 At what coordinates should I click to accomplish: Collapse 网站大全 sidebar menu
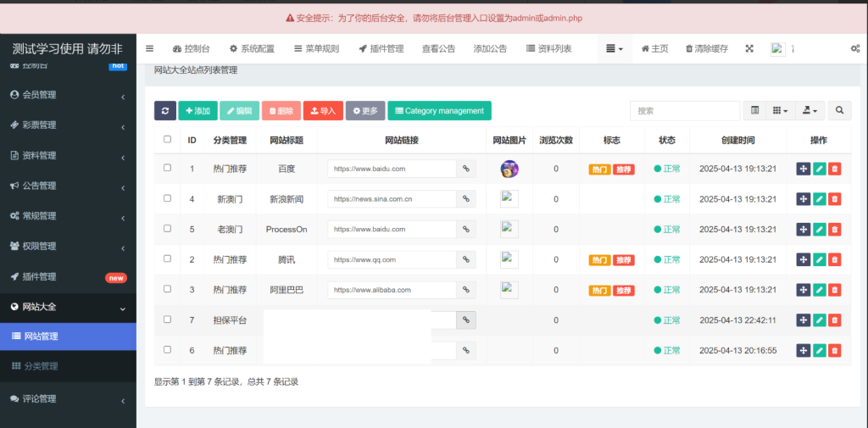tap(68, 308)
